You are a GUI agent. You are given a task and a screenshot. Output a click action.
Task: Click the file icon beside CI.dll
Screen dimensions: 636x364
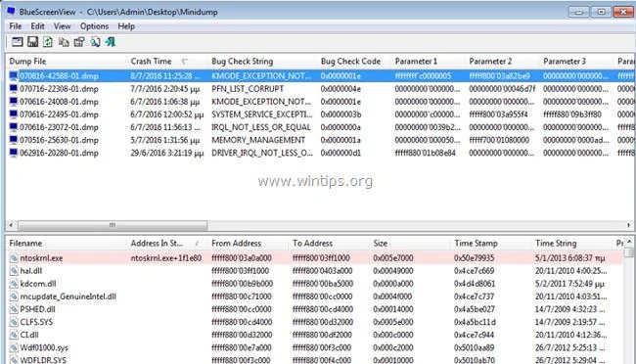coord(14,335)
